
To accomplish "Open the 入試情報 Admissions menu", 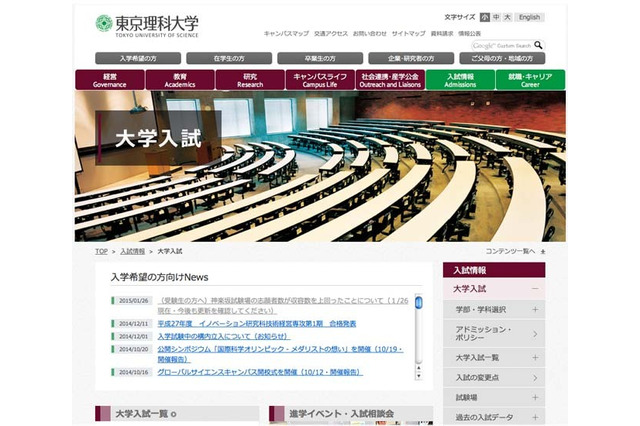I will (x=460, y=80).
